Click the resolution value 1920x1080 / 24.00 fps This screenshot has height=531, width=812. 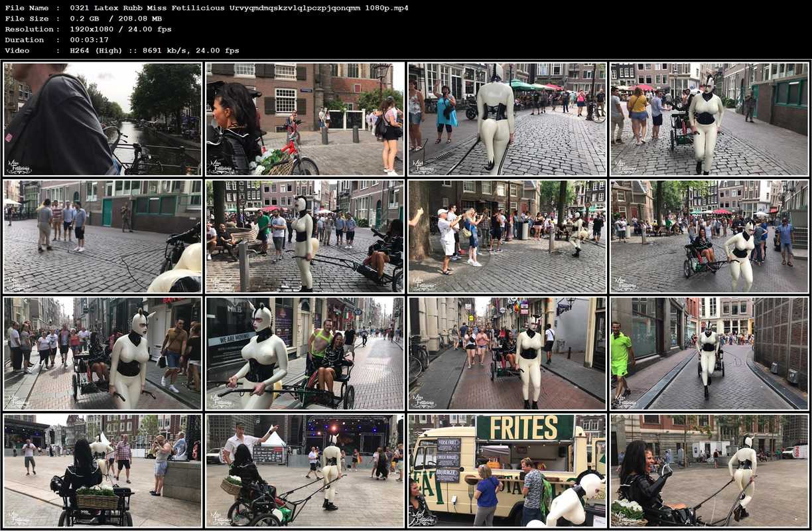tap(121, 29)
